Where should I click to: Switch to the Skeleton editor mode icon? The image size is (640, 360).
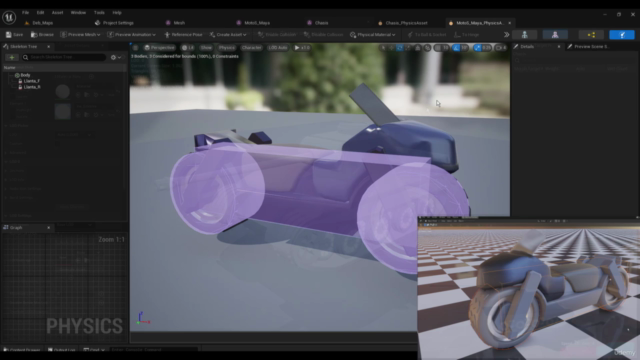tap(524, 35)
